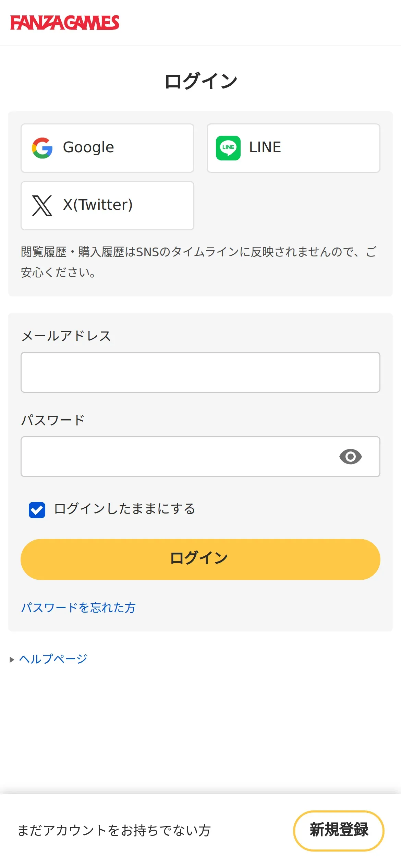Open the ヘルプページ link
The width and height of the screenshot is (401, 868).
[x=53, y=659]
